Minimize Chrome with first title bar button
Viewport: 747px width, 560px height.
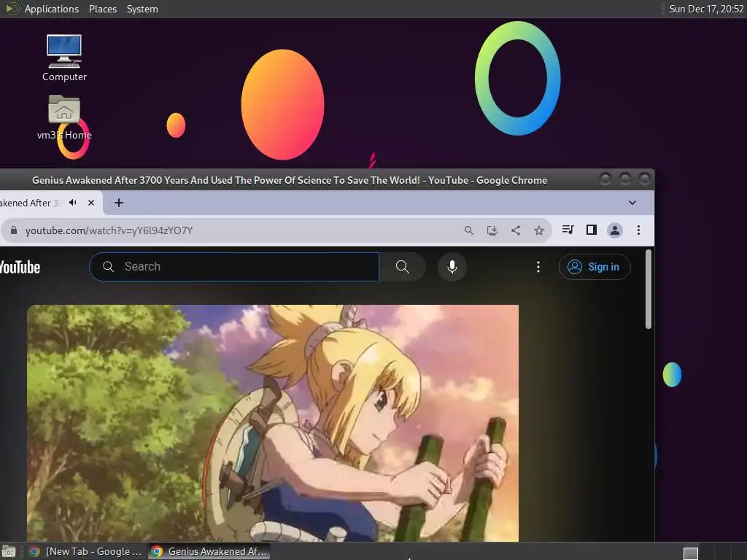point(605,179)
